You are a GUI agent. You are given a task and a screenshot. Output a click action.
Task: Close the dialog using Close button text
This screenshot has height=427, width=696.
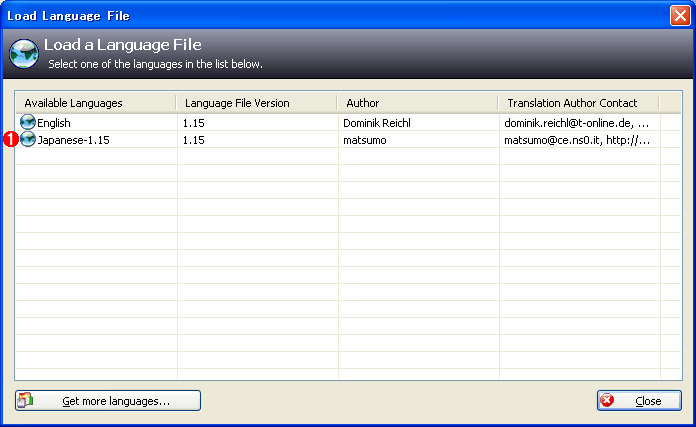(x=648, y=401)
